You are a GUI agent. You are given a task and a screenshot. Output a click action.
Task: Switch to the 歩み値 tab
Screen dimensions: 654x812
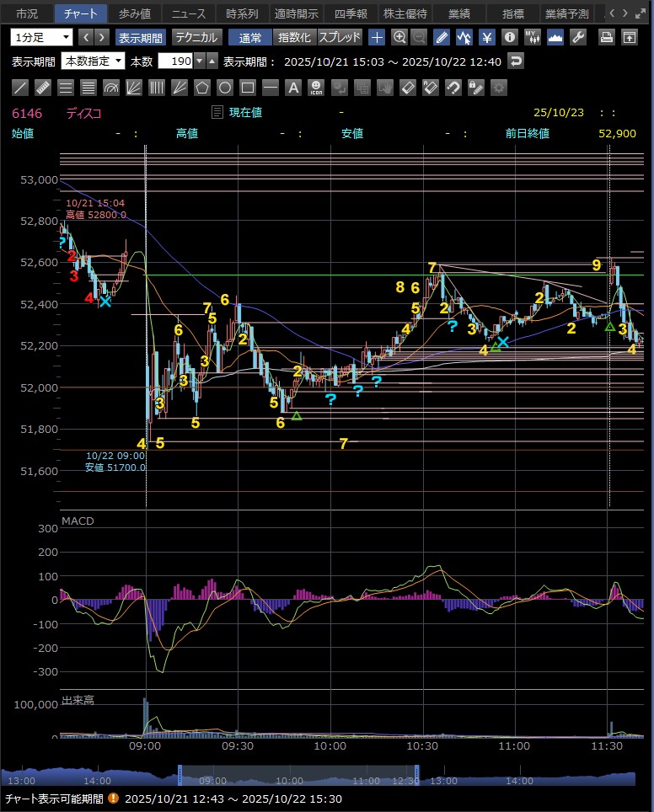click(134, 13)
